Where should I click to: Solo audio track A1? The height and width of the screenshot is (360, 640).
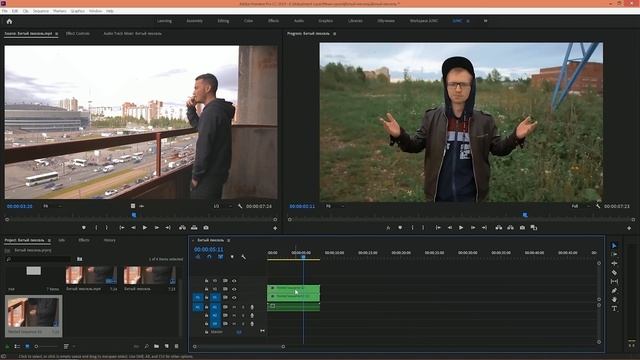tap(243, 307)
